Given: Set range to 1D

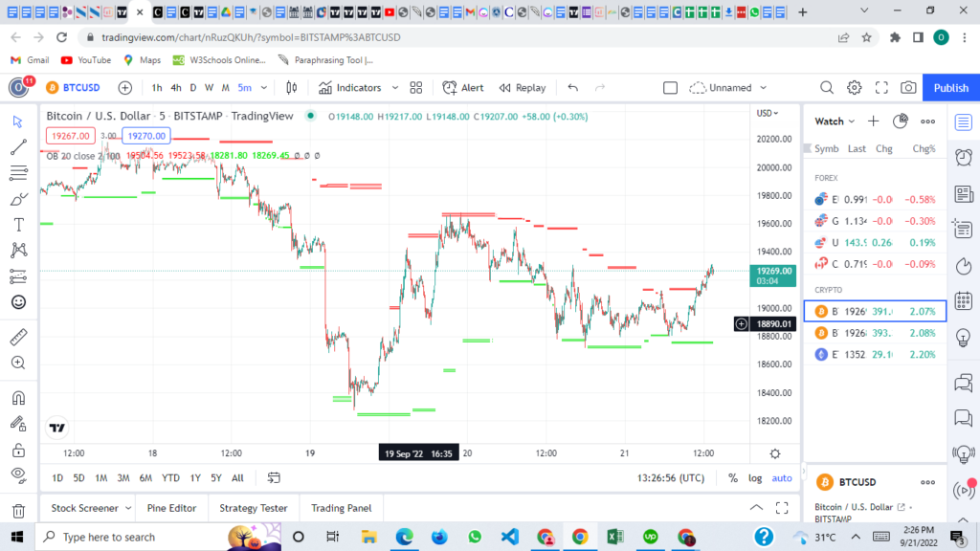Looking at the screenshot, I should pyautogui.click(x=56, y=478).
